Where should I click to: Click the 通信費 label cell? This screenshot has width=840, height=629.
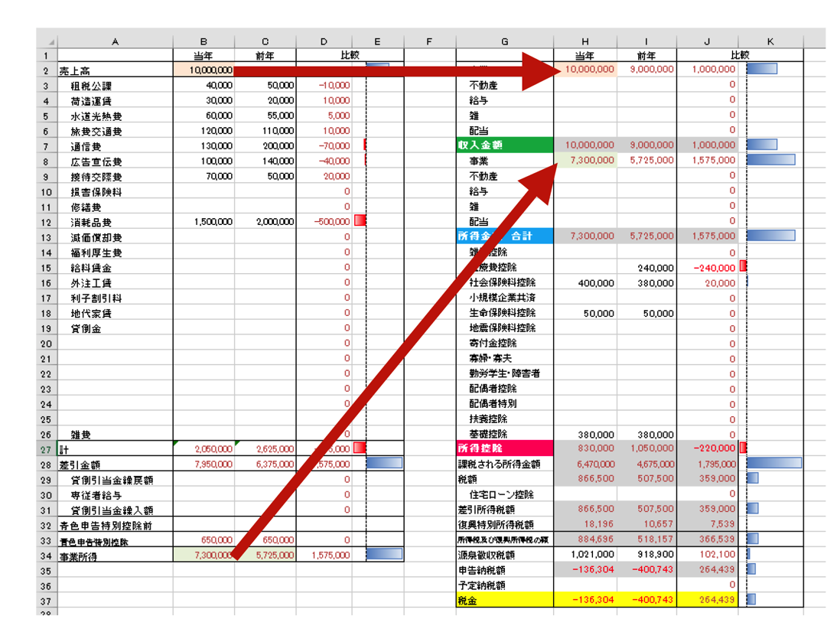(116, 146)
